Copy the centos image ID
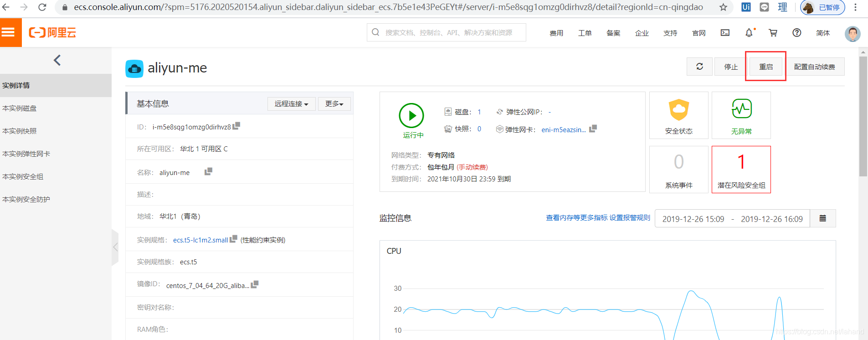The image size is (868, 340). click(255, 284)
